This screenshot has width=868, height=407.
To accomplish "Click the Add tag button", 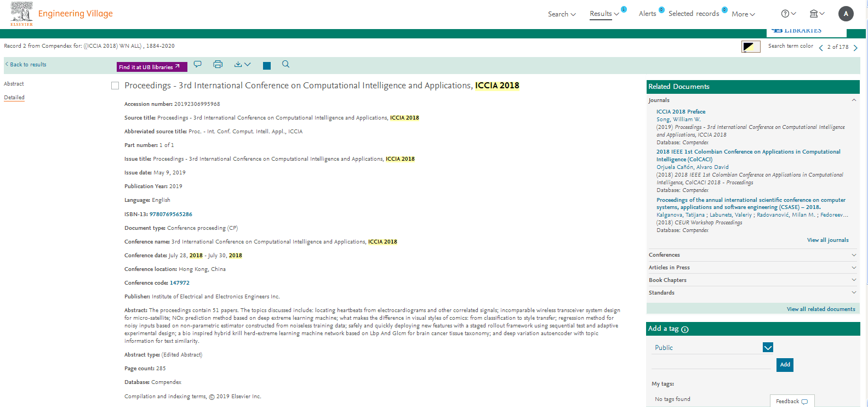I will point(785,365).
